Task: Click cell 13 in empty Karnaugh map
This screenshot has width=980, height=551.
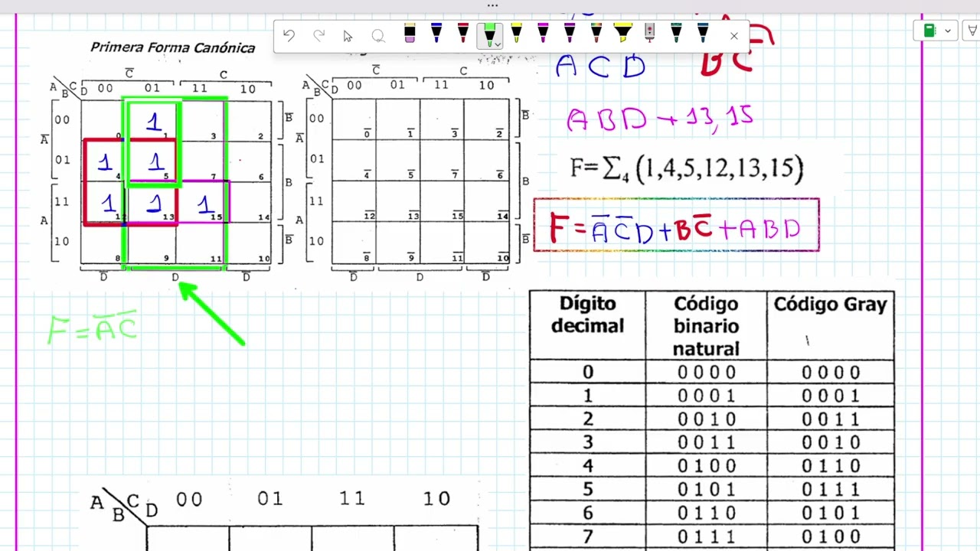Action: [x=397, y=202]
